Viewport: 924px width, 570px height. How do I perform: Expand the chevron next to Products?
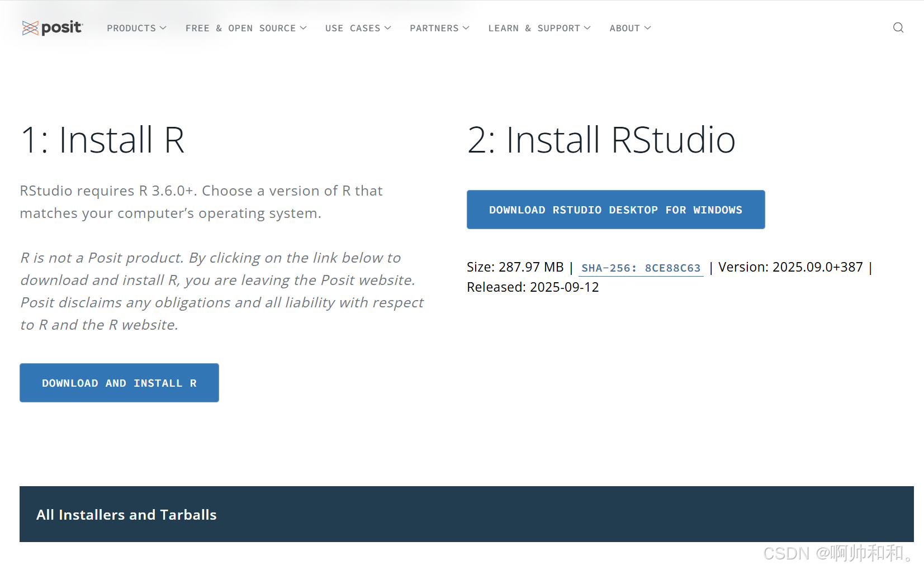click(x=163, y=28)
